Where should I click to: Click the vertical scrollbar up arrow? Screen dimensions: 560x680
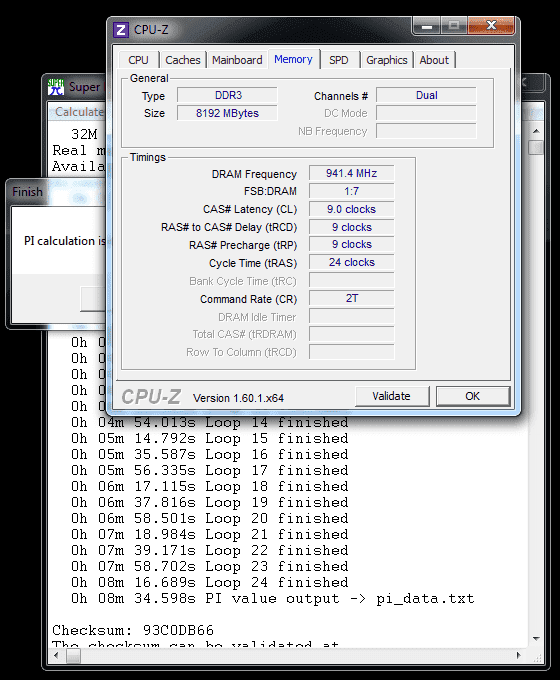tap(536, 131)
